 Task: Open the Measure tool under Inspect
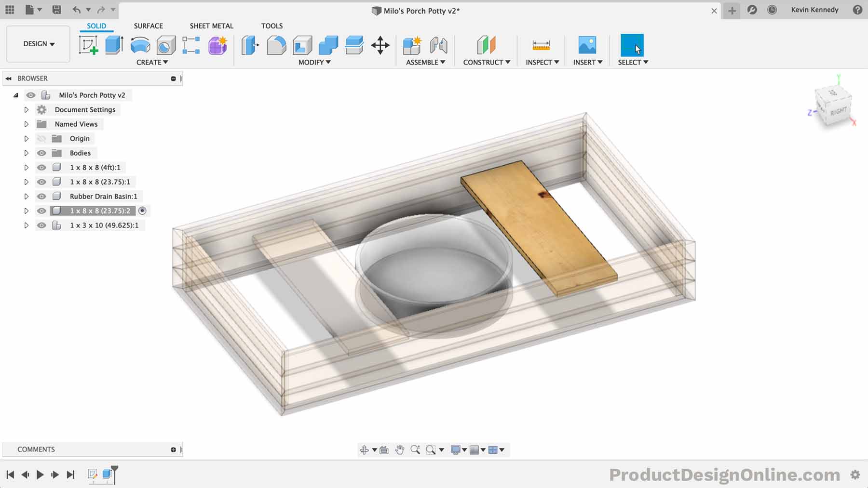(541, 46)
